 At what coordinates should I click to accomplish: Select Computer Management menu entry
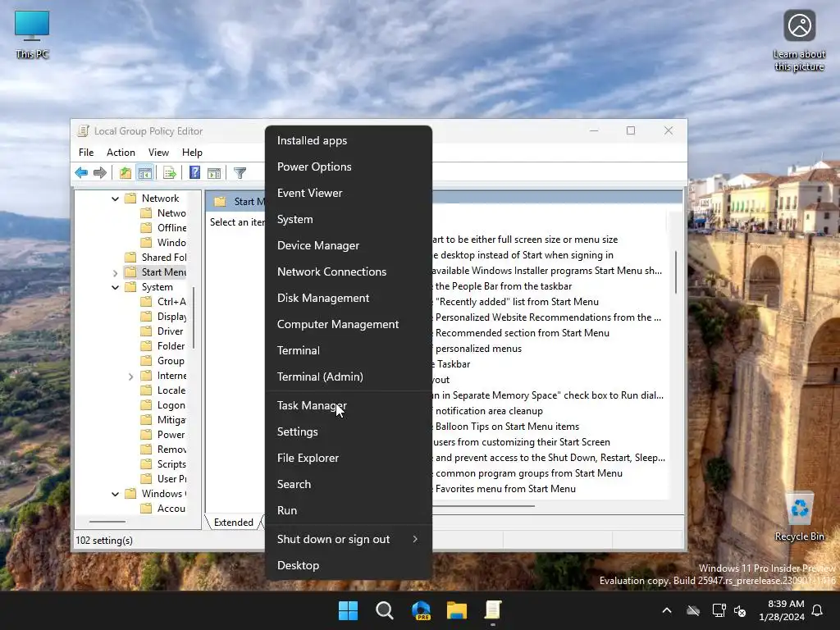348,324
